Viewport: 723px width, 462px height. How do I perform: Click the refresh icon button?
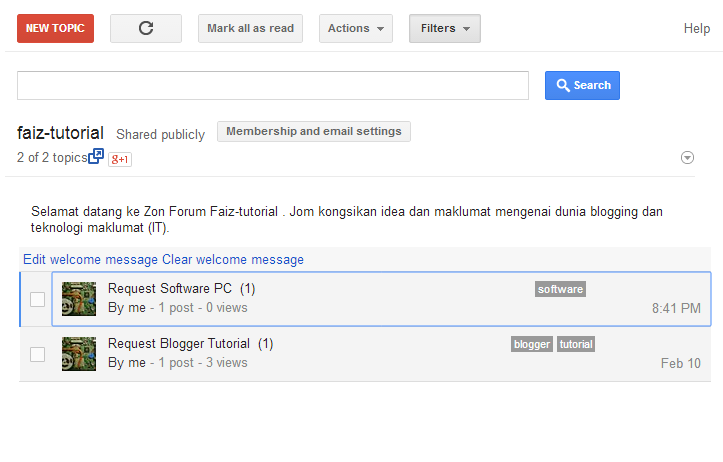(146, 28)
